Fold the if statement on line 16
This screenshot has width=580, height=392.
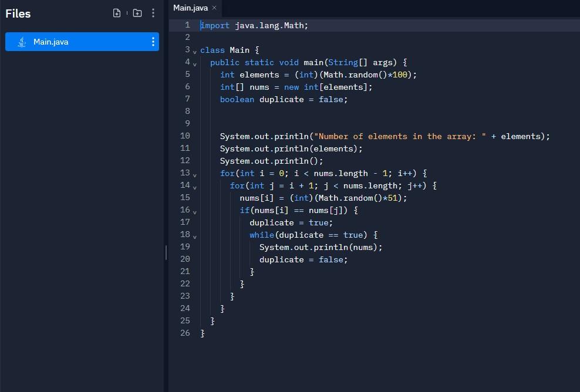(194, 212)
